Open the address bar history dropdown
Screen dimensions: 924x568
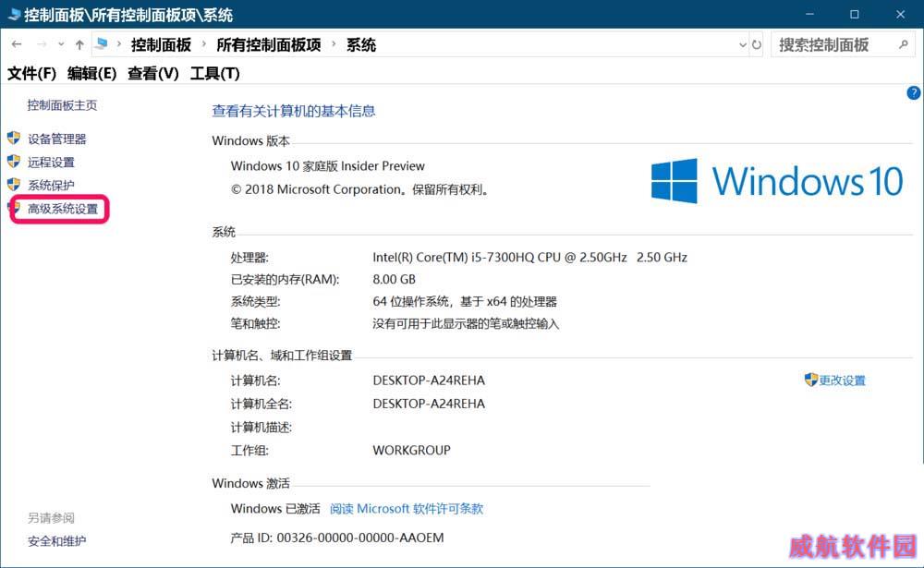[x=743, y=44]
